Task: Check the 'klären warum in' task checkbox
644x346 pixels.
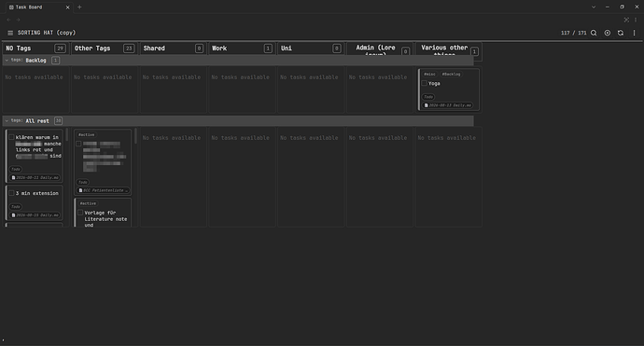Action: (11, 137)
